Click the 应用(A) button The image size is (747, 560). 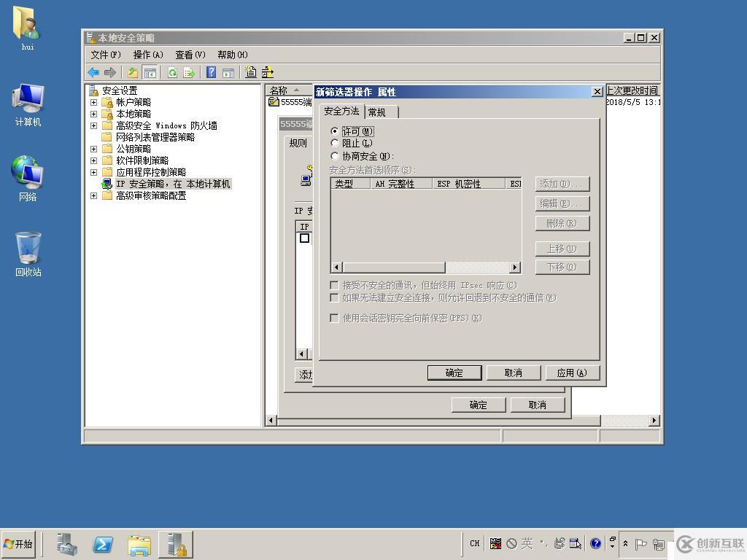pos(572,373)
